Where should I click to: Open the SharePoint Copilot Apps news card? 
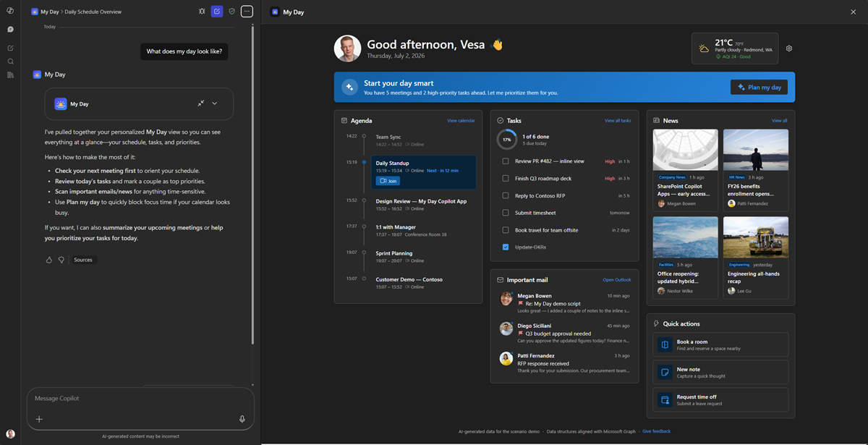click(686, 170)
